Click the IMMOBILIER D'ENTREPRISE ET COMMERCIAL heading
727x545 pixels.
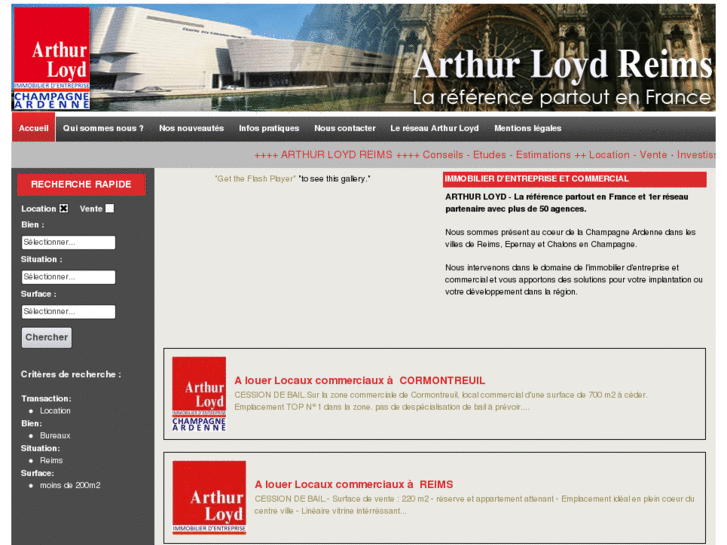[x=574, y=179]
